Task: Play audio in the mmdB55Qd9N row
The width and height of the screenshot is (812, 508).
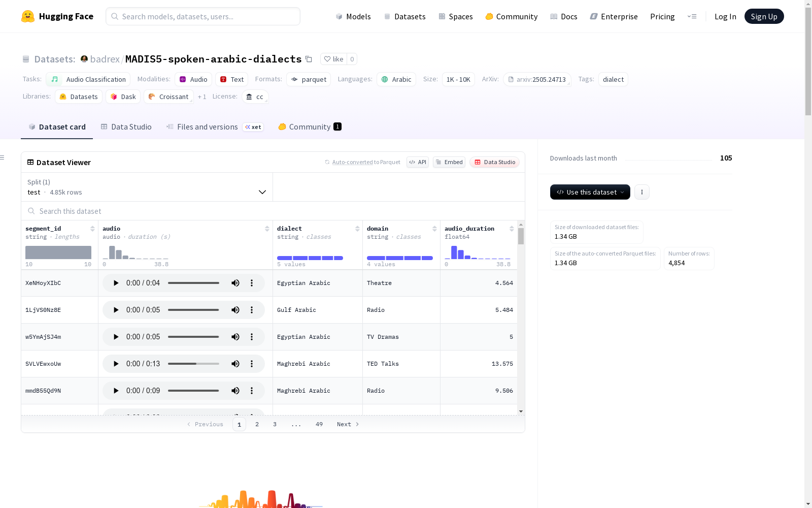Action: (116, 391)
